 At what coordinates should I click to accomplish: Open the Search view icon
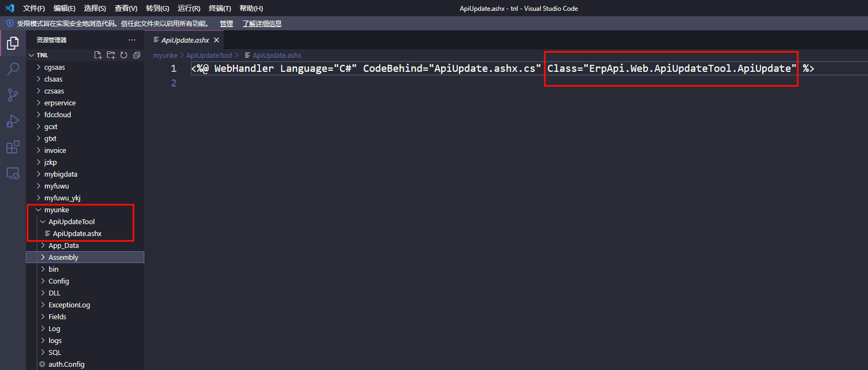click(x=12, y=69)
